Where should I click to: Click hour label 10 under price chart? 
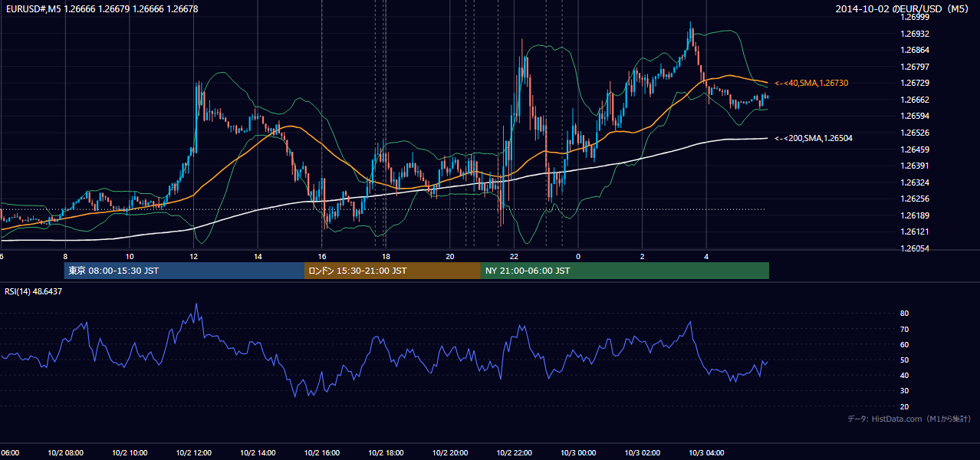pos(130,257)
